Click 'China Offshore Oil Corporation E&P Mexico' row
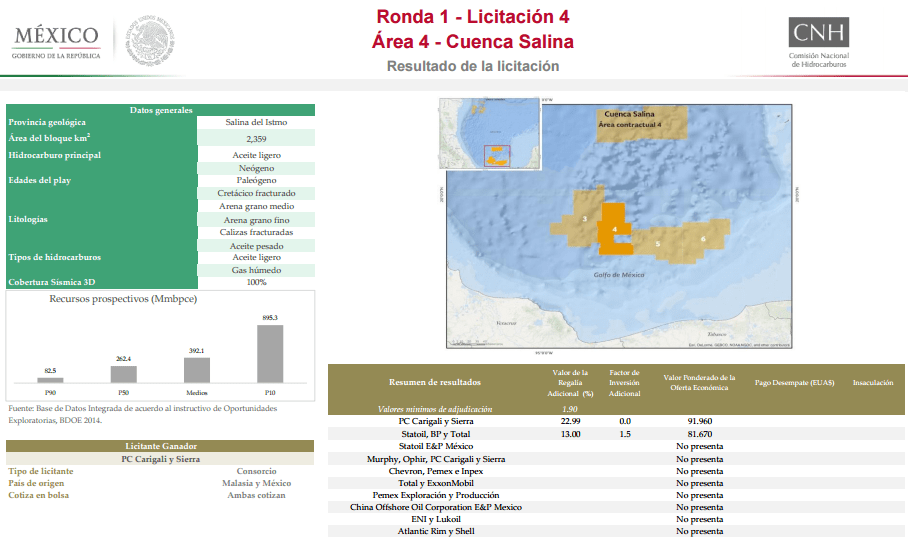This screenshot has height=538, width=908. point(616,507)
